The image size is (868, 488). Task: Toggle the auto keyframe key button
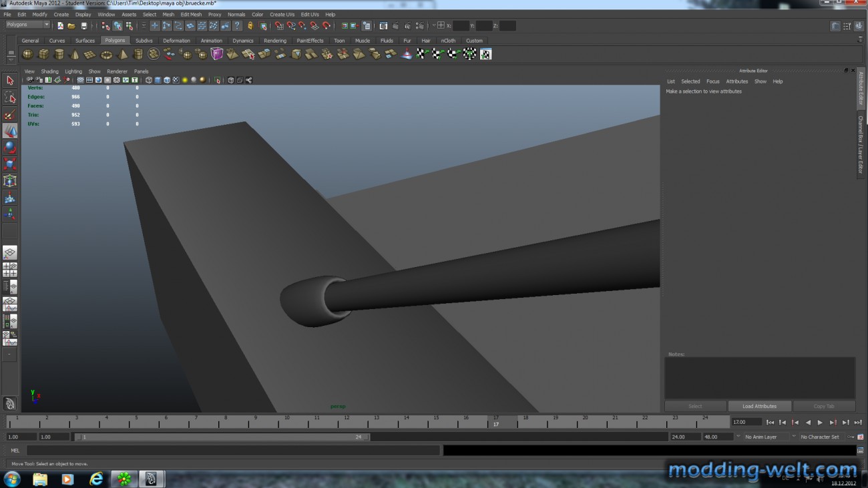851,437
